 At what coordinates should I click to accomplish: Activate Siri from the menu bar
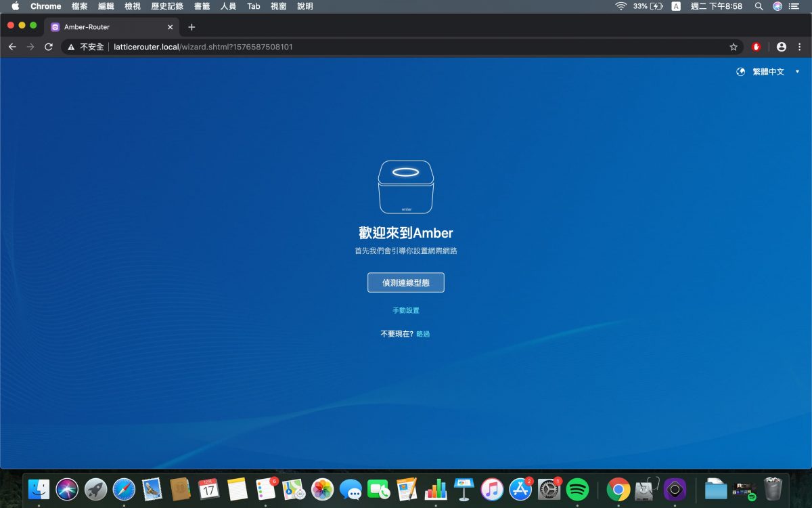click(777, 6)
